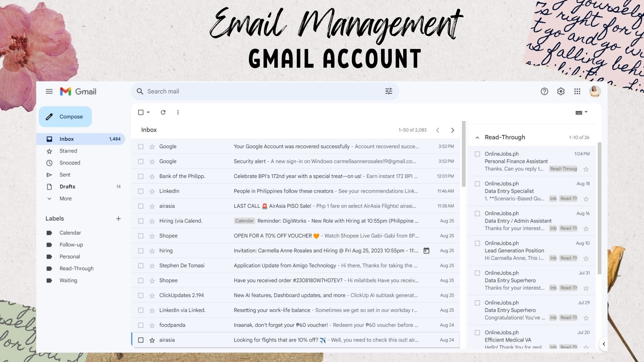Open the Follow-up label
This screenshot has height=362, width=644.
[71, 245]
